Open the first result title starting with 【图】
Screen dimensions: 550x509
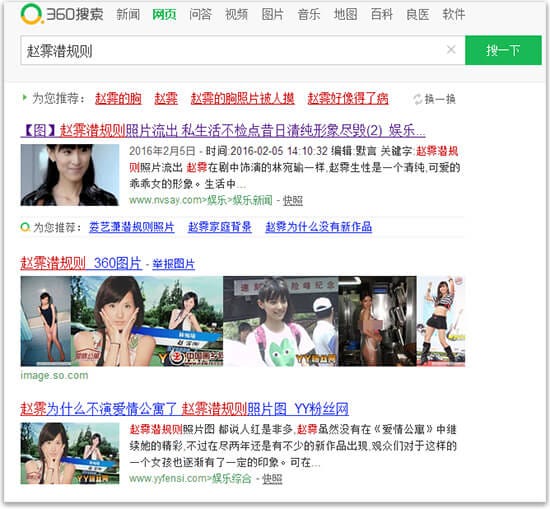(x=223, y=130)
